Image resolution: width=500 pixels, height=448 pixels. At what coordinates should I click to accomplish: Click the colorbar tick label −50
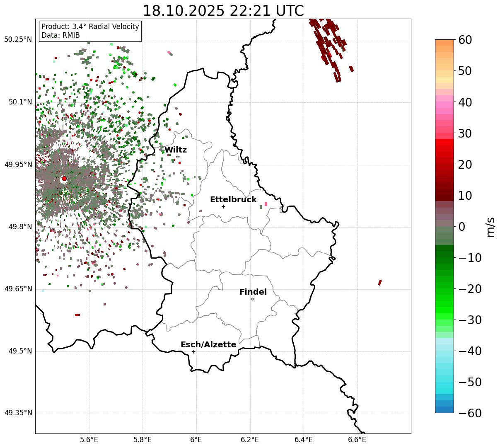tap(470, 382)
